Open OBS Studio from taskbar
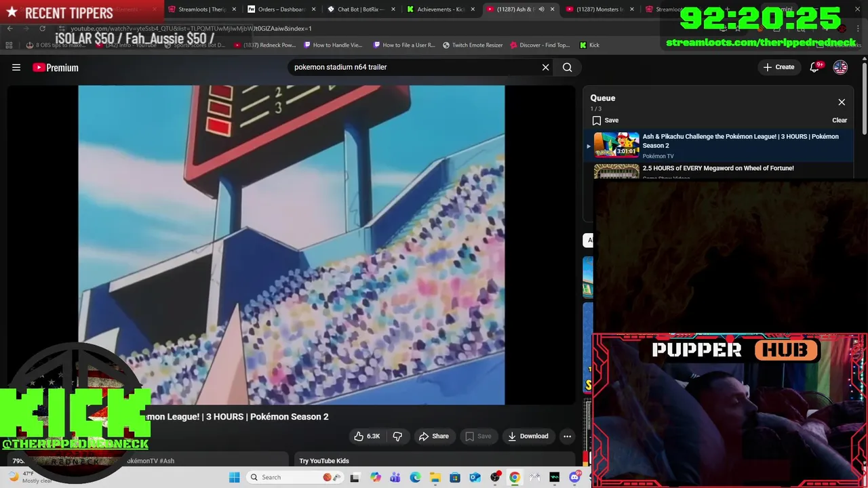 click(x=495, y=477)
